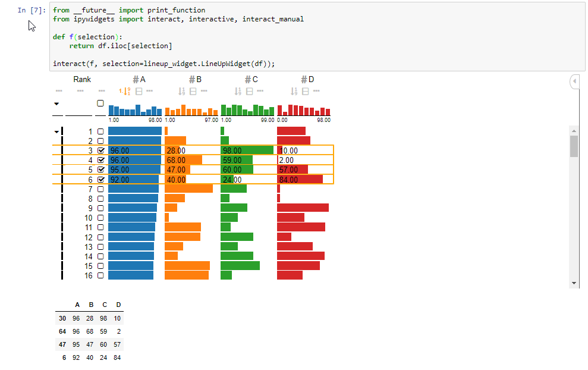Click value 84 in output dataframe
Image resolution: width=588 pixels, height=370 pixels.
117,358
